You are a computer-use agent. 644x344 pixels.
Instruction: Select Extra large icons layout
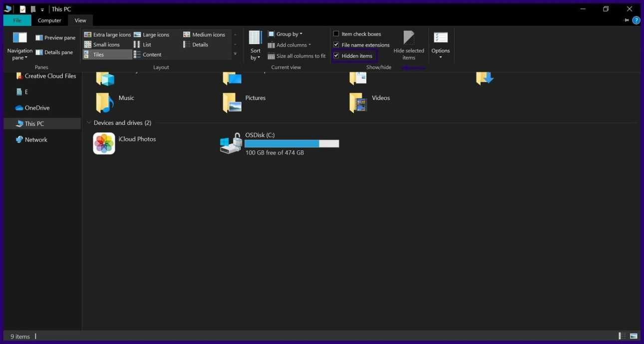(x=107, y=34)
